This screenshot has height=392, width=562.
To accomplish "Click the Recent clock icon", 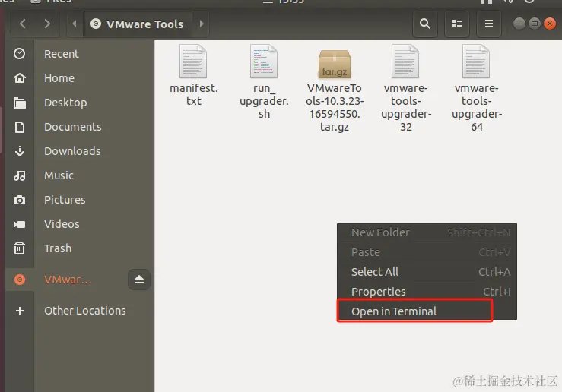I will click(x=19, y=54).
